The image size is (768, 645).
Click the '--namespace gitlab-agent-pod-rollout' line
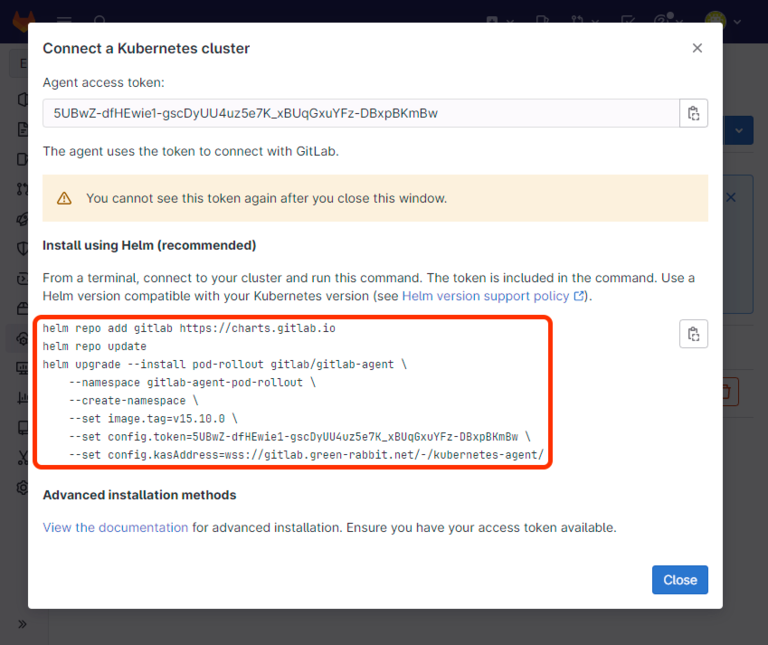coord(192,382)
